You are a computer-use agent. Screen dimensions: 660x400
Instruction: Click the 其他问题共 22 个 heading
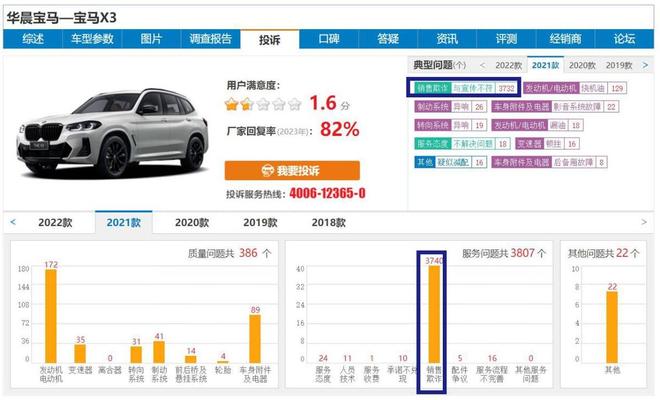(x=604, y=253)
